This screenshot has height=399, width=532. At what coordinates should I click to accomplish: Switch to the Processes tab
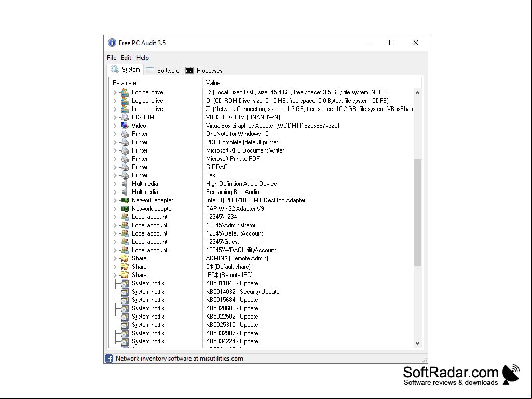(x=203, y=70)
